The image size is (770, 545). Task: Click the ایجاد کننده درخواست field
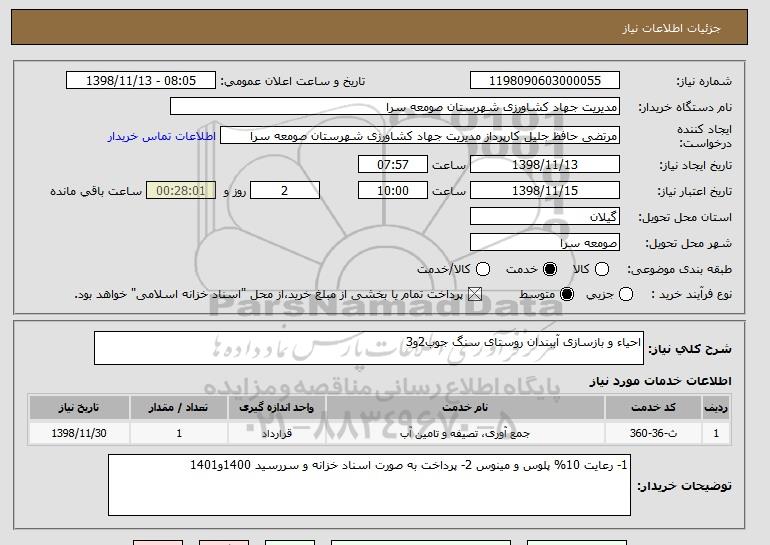(420, 136)
